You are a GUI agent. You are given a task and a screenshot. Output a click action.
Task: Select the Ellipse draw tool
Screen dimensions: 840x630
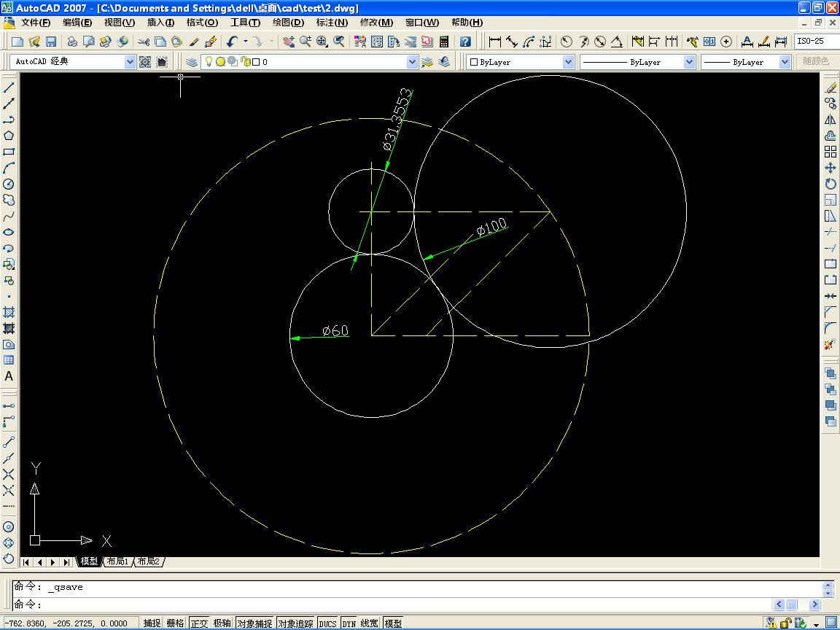click(x=9, y=232)
